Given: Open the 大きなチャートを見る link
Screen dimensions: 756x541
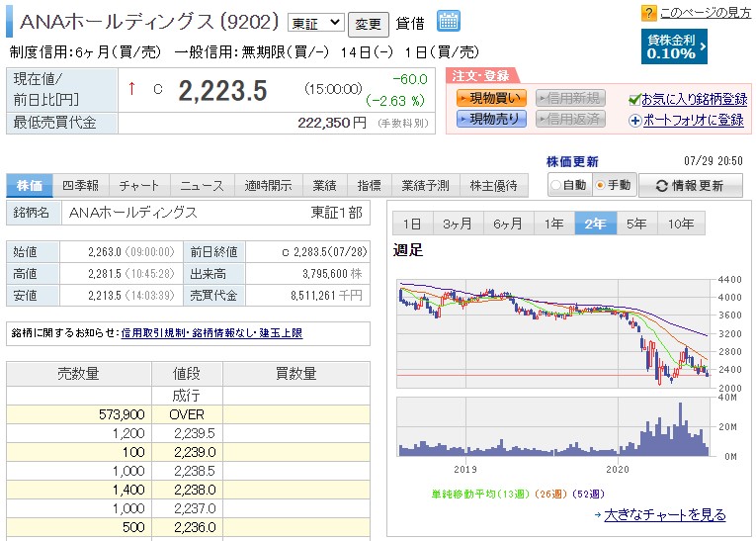Looking at the screenshot, I should 665,515.
